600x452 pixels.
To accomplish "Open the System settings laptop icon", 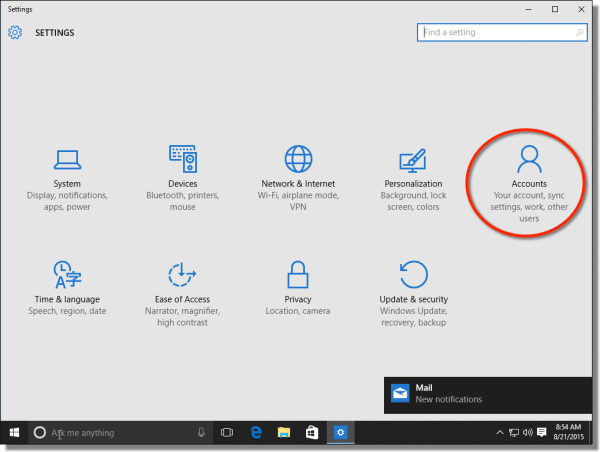I will [67, 160].
